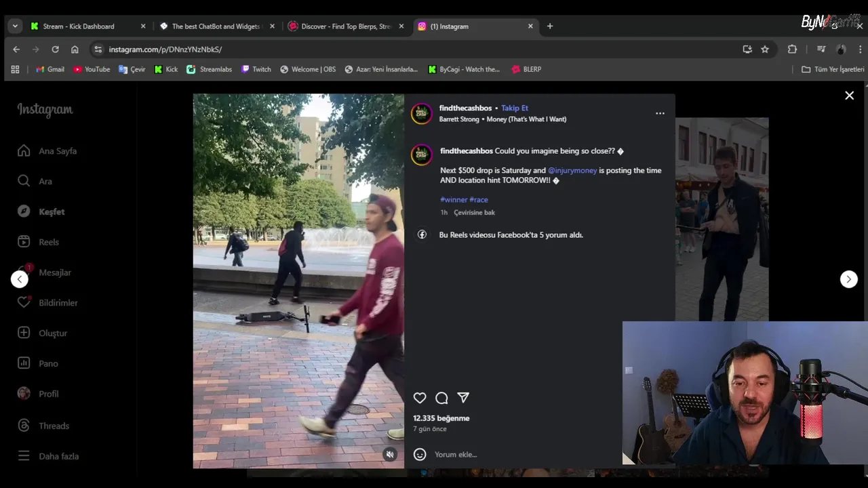Open Threads from the sidebar
Screen dimensions: 868x488
(x=43, y=426)
